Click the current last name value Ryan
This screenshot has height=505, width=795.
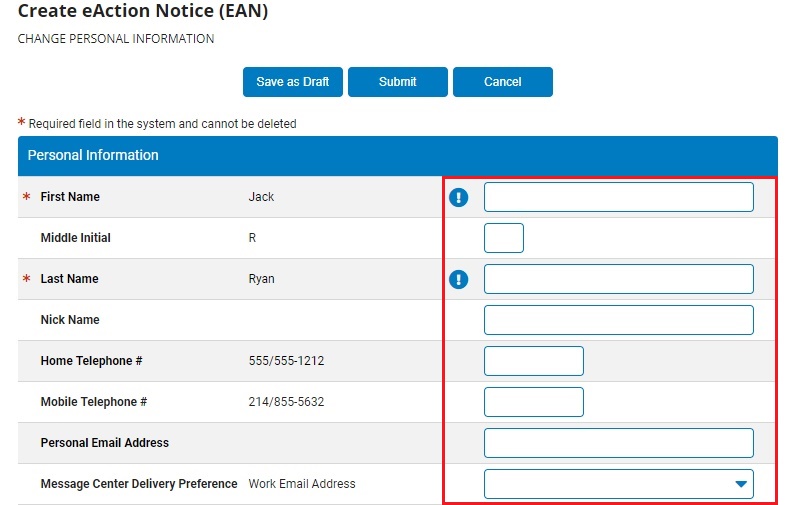[261, 279]
